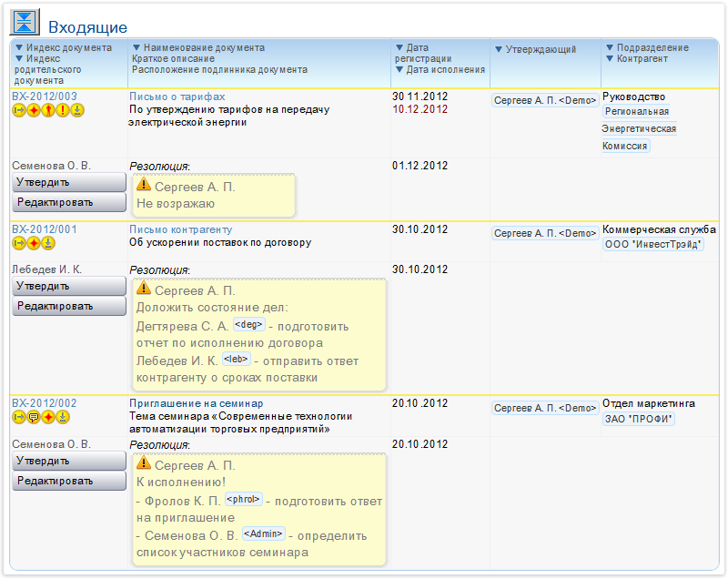Screen dimensions: 728x579
Task: Click the ООО 'ИнвестТрэйд' contractor tag
Action: pos(653,245)
